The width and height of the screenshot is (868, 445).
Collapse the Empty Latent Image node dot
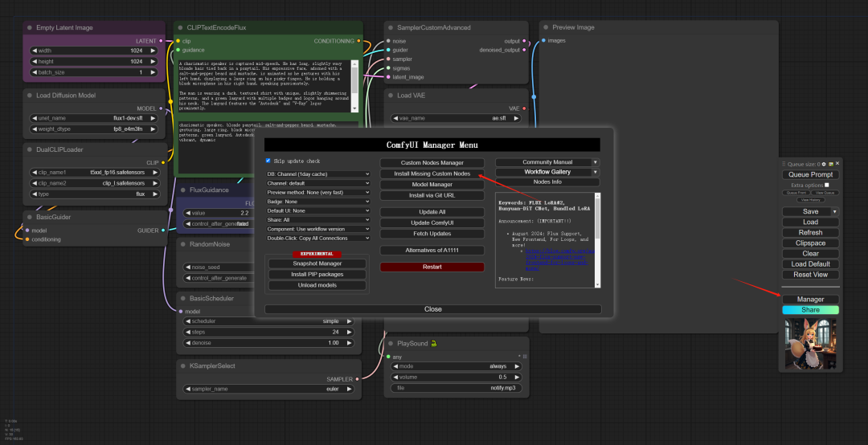pyautogui.click(x=29, y=28)
